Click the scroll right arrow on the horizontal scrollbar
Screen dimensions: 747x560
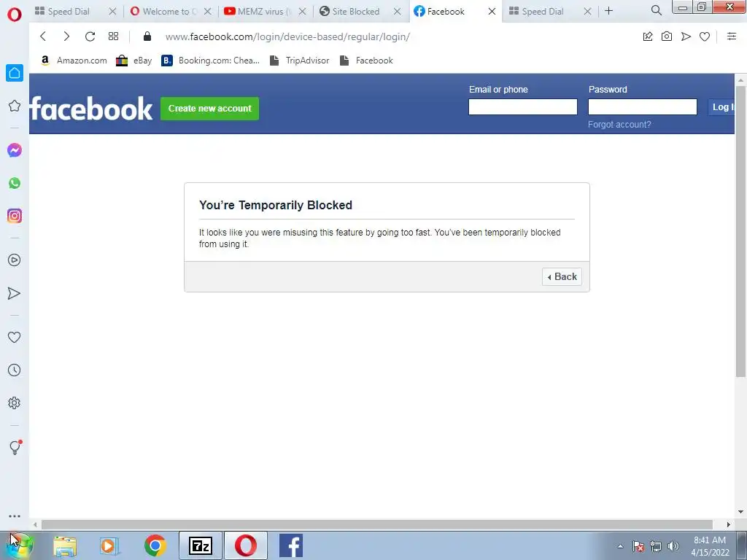coord(729,525)
